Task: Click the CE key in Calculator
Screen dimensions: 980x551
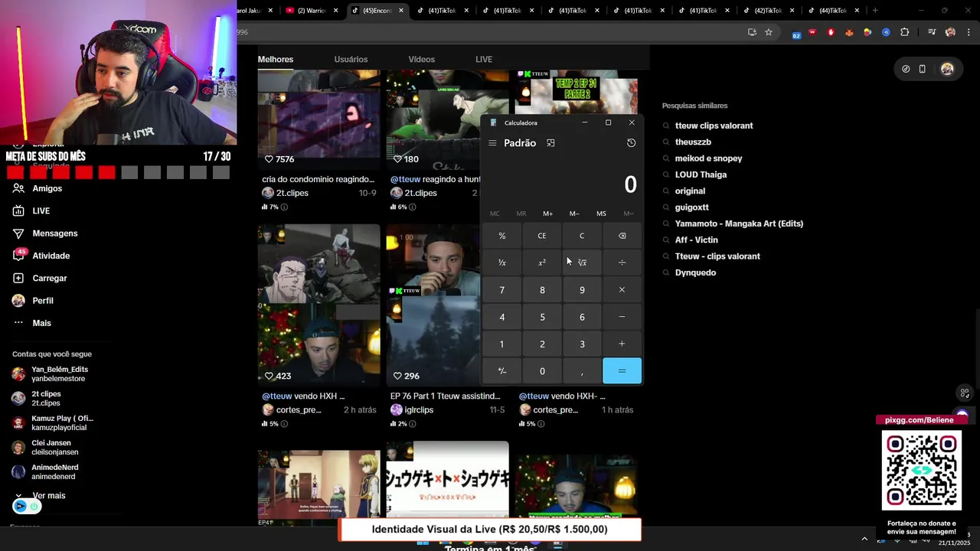Action: 542,236
